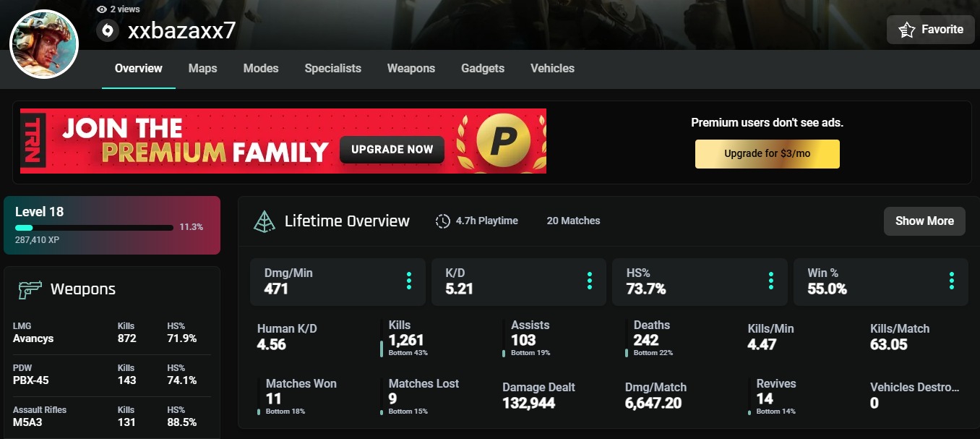Image resolution: width=980 pixels, height=439 pixels.
Task: Click the xxbazaxx7 username
Action: point(181,30)
